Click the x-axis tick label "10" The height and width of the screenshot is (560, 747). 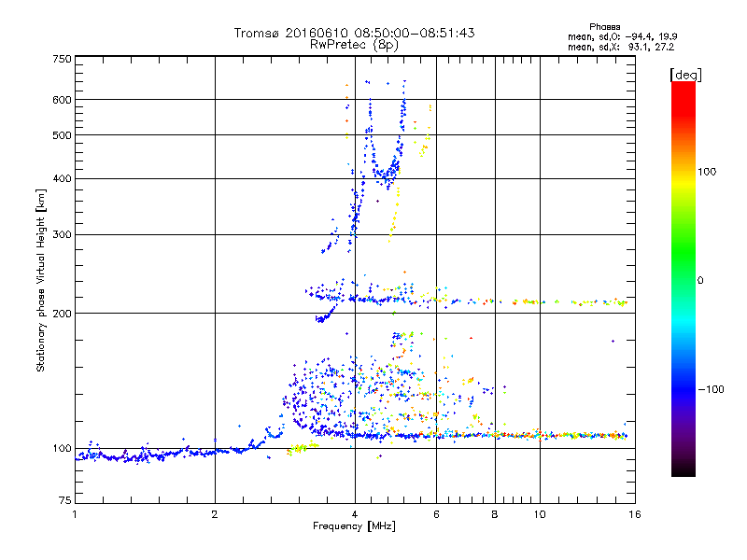pos(540,514)
